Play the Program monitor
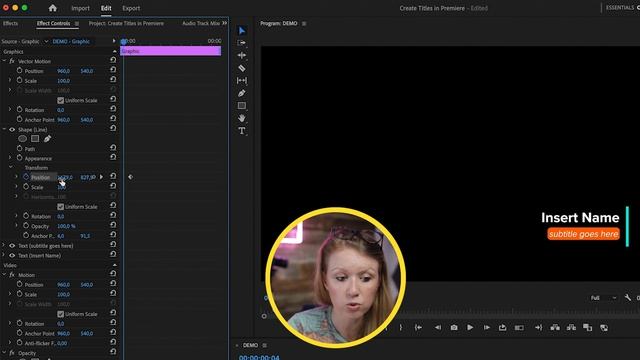The width and height of the screenshot is (640, 360). coord(470,327)
